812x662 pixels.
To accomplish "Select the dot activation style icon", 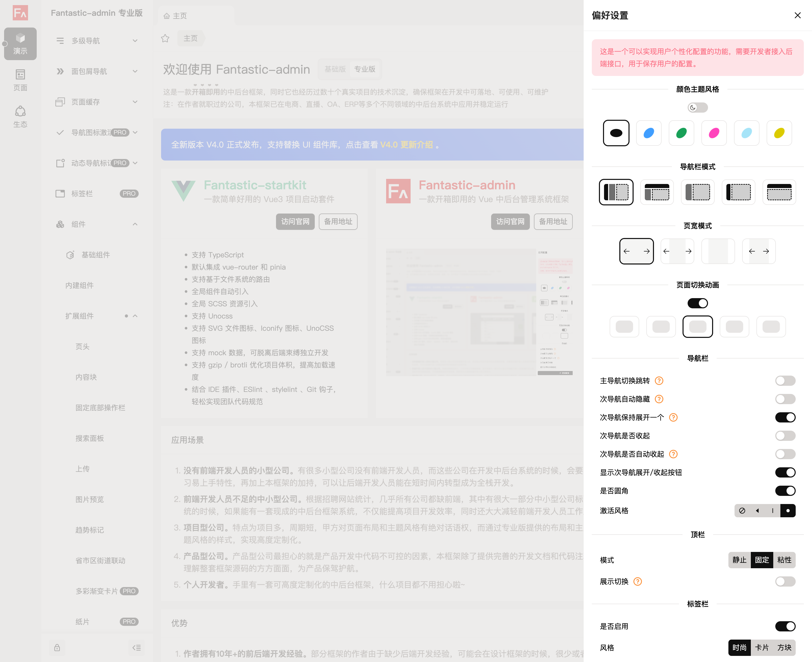I will (788, 511).
